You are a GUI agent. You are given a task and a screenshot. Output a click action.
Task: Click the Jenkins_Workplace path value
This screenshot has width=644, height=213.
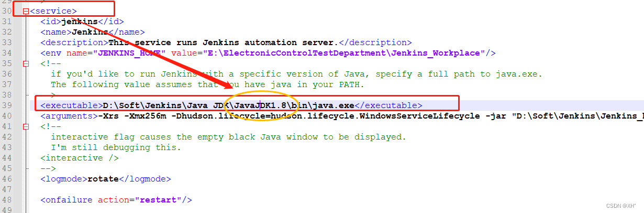[x=344, y=53]
